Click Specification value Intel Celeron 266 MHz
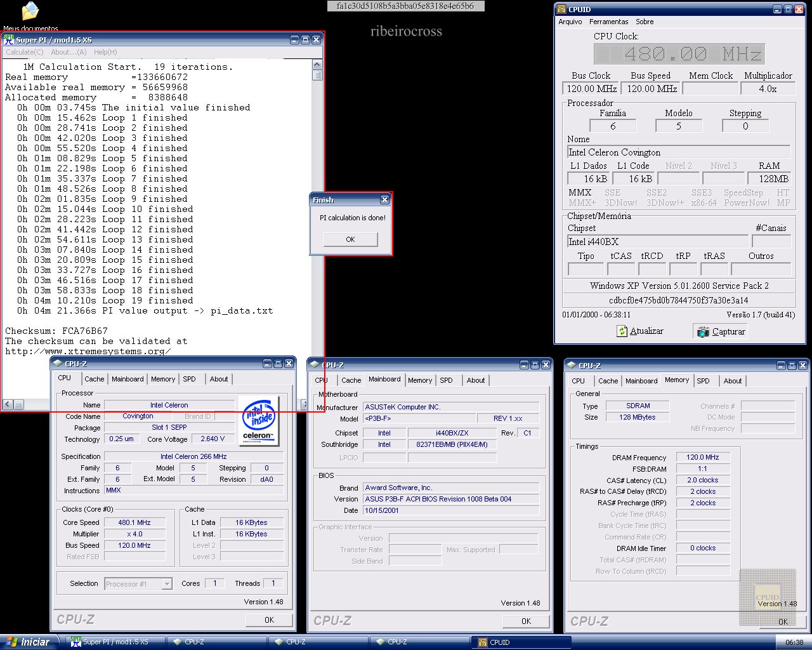 [x=193, y=456]
